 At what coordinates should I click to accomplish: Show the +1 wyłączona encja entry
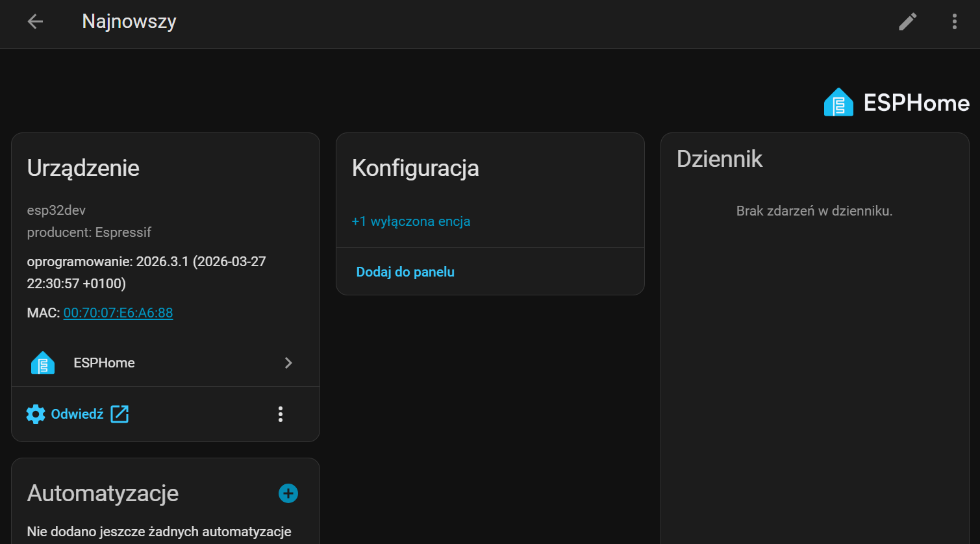coord(410,221)
